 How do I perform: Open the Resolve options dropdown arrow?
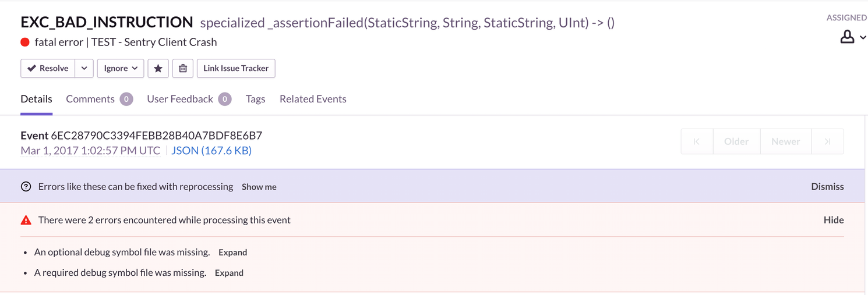click(x=84, y=69)
